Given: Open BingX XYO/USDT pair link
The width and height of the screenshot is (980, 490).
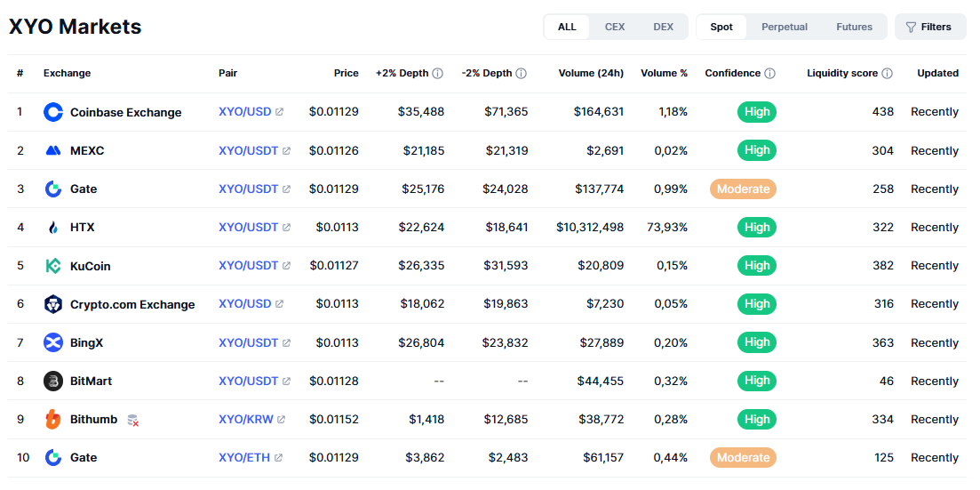Looking at the screenshot, I should pyautogui.click(x=248, y=343).
